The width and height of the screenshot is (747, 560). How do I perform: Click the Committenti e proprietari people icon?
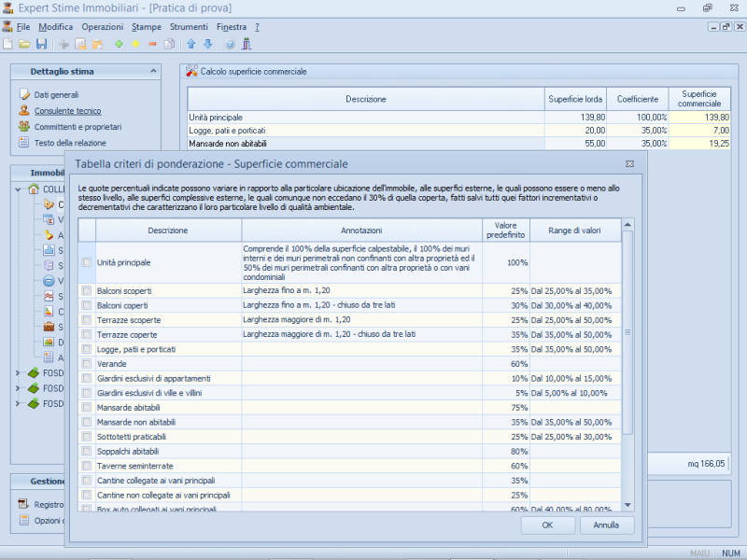pyautogui.click(x=24, y=127)
